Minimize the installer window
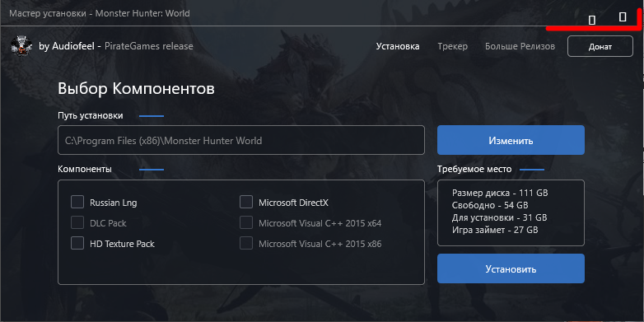 click(592, 20)
